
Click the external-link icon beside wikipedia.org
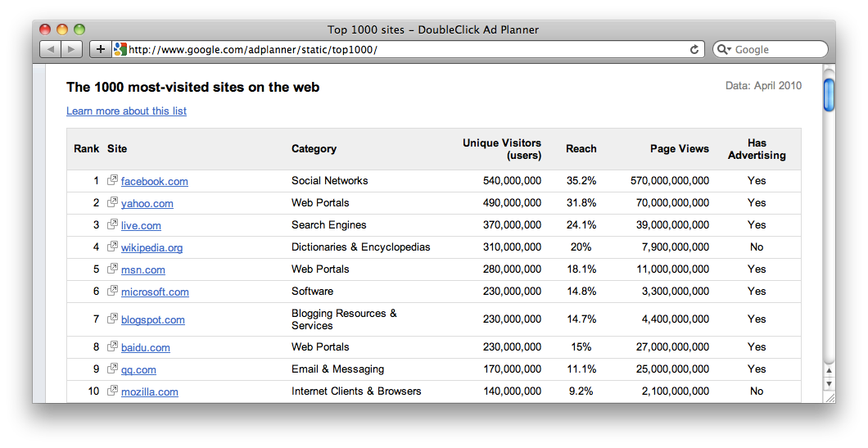click(x=112, y=247)
